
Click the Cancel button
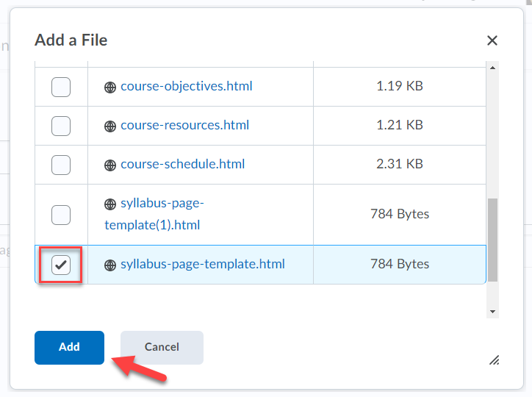[162, 348]
